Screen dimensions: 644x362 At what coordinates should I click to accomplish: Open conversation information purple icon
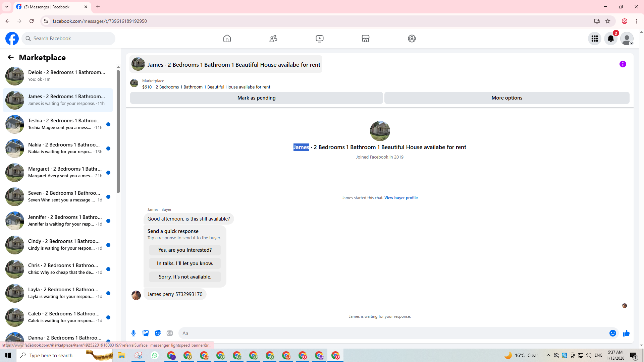[623, 64]
